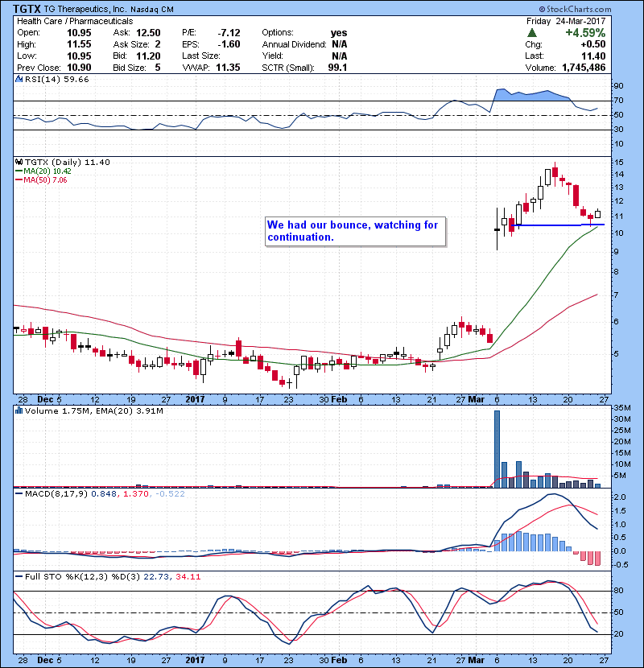Screen dimensions: 644x668
Task: Click the Bid Size value 5
Action: click(158, 68)
